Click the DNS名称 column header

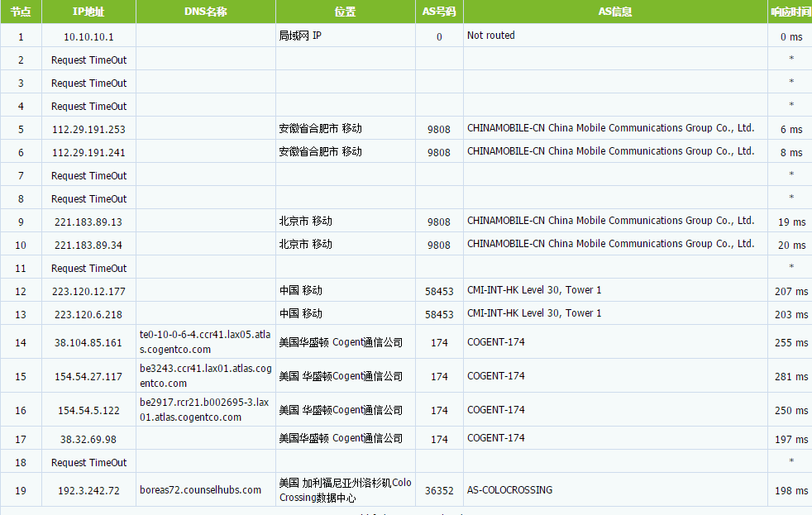pos(206,12)
